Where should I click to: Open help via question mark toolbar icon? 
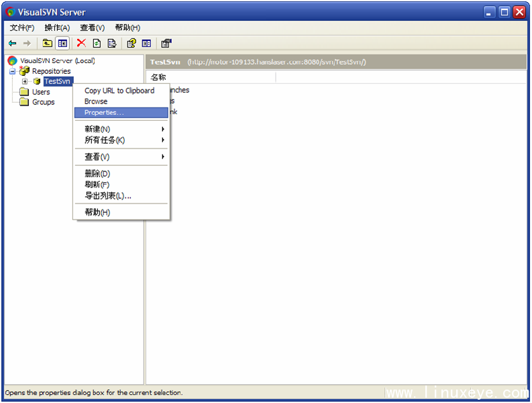pos(131,43)
